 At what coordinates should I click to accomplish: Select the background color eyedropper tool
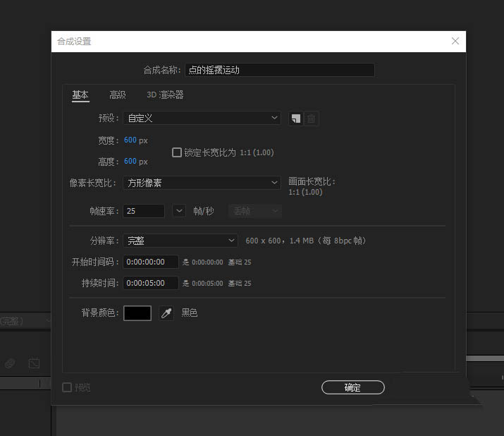[166, 313]
